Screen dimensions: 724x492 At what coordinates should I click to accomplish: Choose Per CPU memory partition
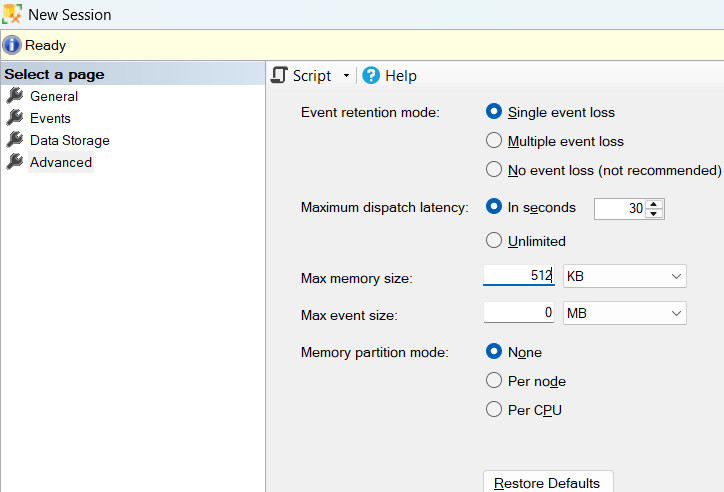(x=494, y=409)
